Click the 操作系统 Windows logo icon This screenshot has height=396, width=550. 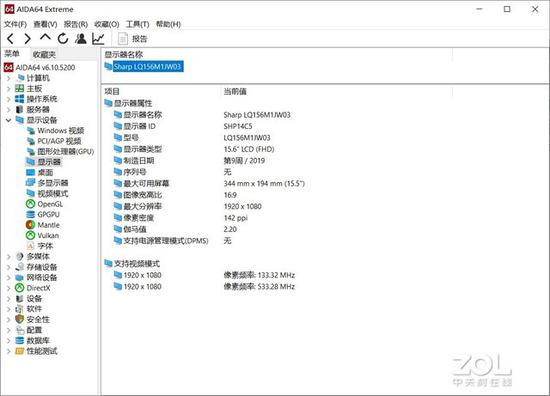pos(20,99)
